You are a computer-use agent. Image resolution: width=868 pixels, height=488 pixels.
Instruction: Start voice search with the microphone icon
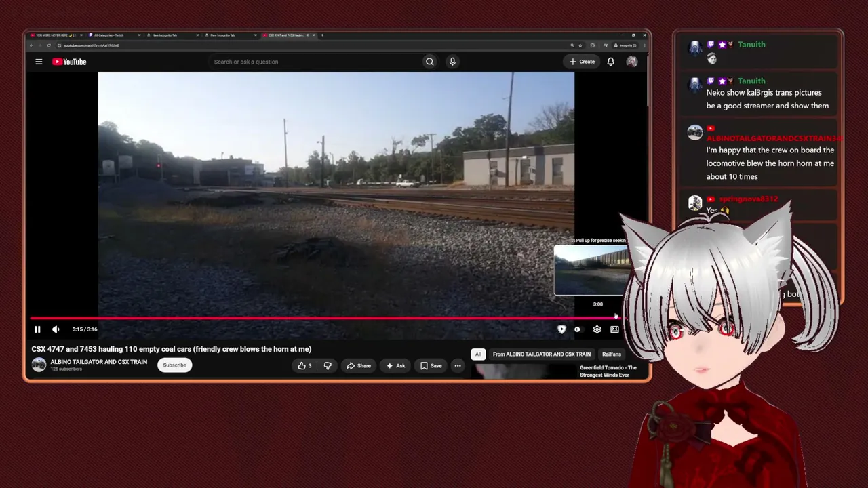452,62
